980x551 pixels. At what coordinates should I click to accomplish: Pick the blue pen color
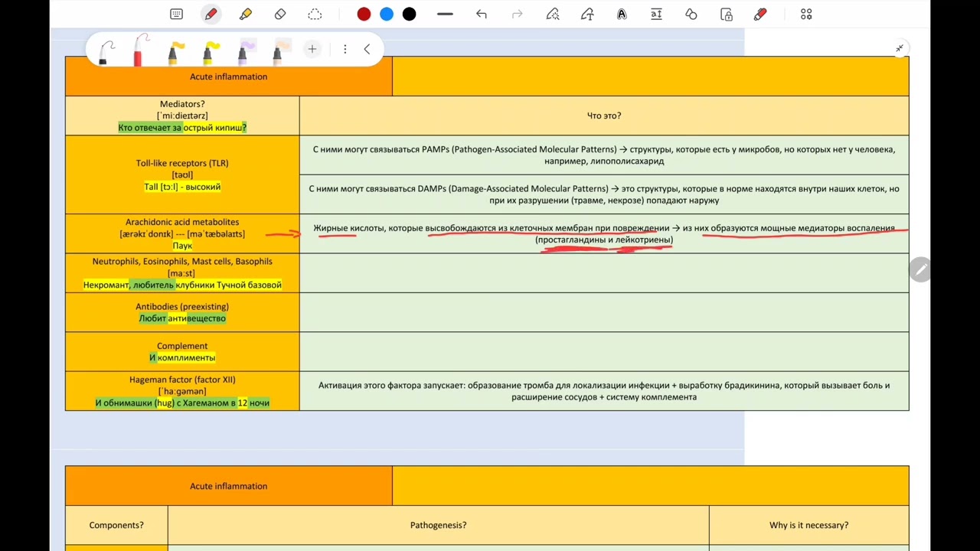click(387, 15)
